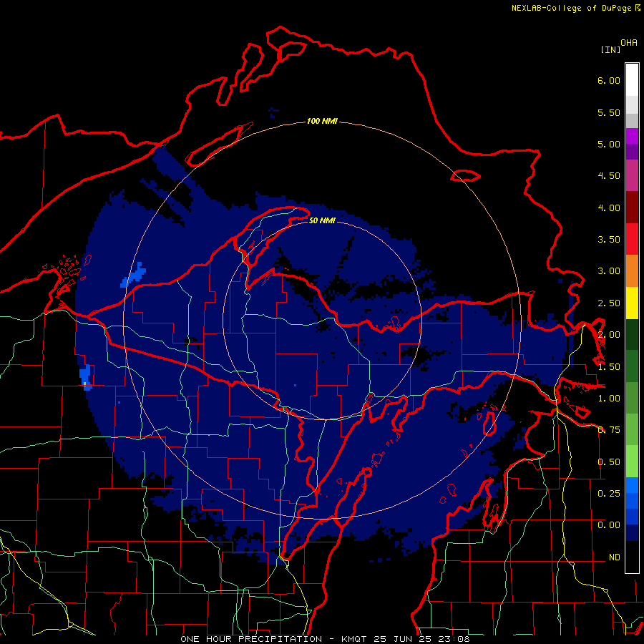Select the 2.50 legend value
The height and width of the screenshot is (644, 644).
[609, 303]
